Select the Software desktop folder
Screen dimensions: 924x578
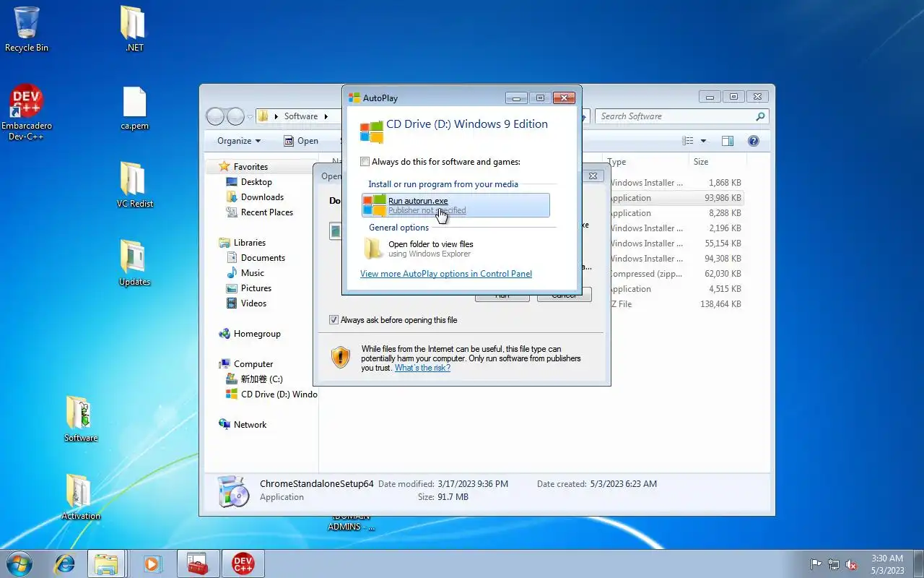(x=81, y=419)
